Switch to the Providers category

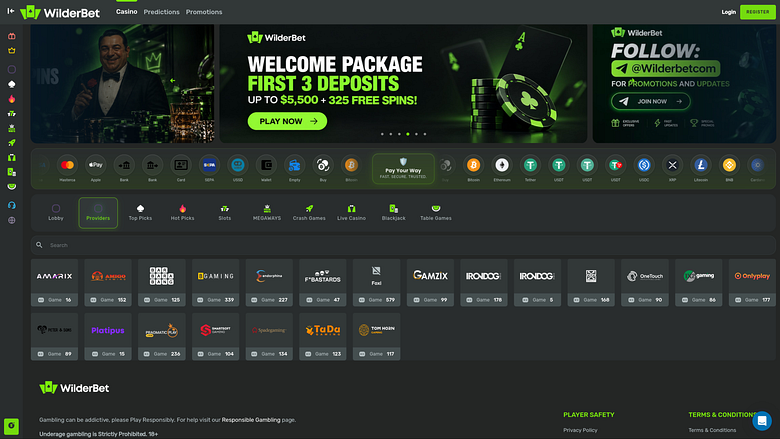(98, 213)
